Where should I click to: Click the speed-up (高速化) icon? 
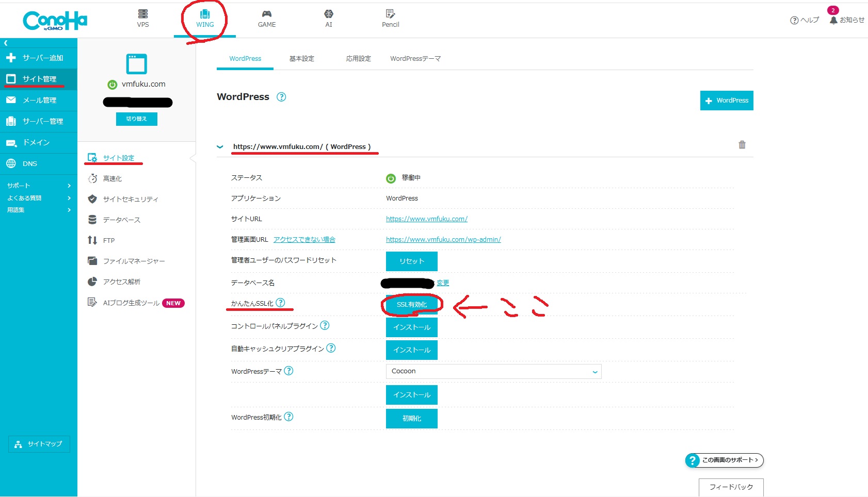[92, 178]
